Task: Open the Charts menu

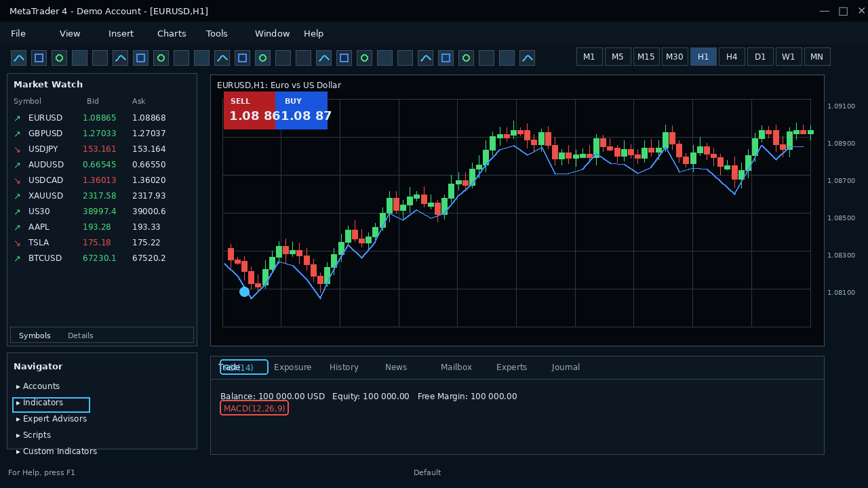Action: pos(172,34)
